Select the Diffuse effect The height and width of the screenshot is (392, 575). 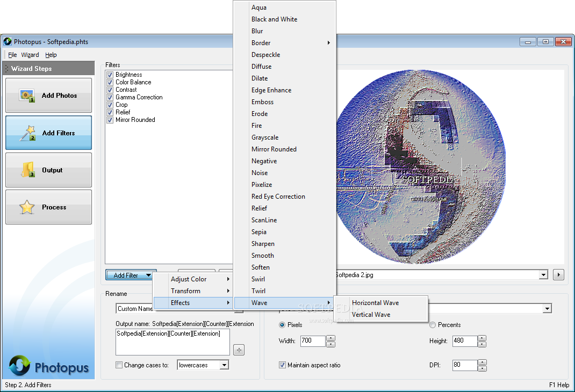[285, 66]
